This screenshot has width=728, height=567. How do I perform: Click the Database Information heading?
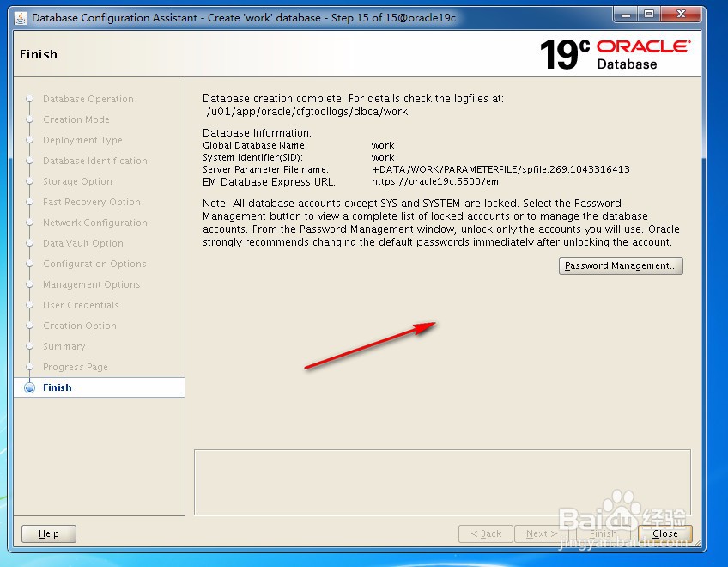coord(257,133)
